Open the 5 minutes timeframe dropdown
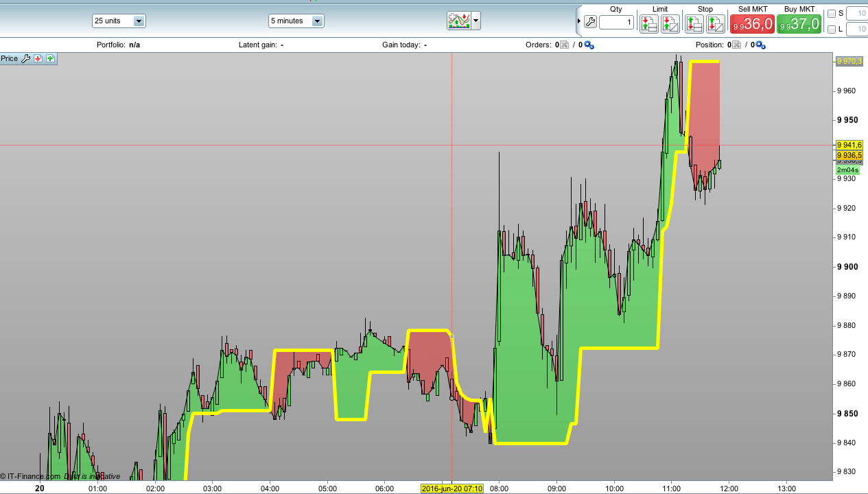The image size is (868, 494). [x=296, y=21]
